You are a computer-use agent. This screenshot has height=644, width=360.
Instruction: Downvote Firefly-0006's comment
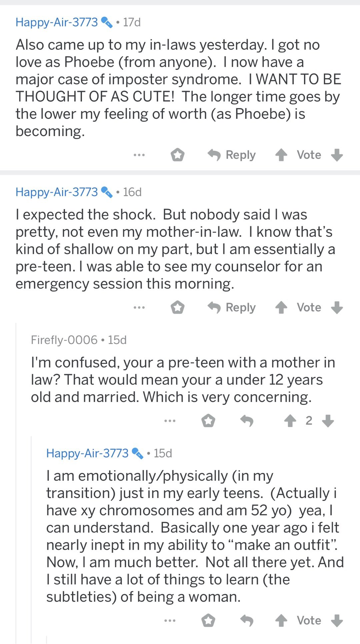pos(328,421)
